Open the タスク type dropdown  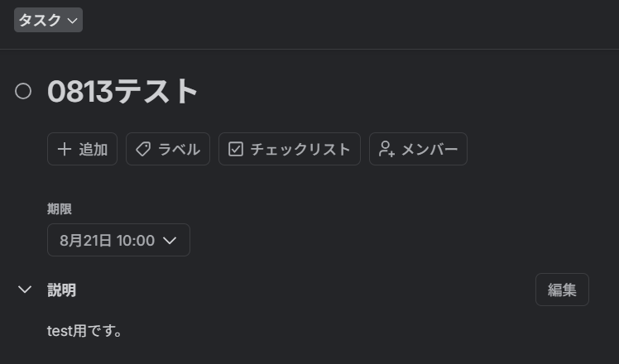pyautogui.click(x=48, y=20)
